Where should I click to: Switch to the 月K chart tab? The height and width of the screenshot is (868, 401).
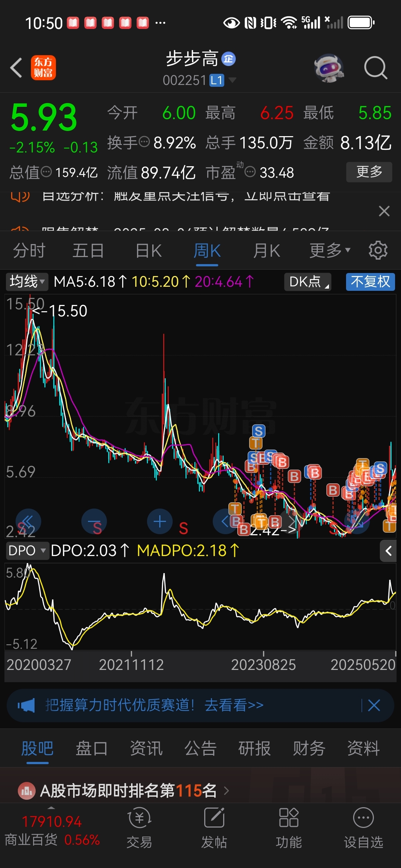point(266,251)
